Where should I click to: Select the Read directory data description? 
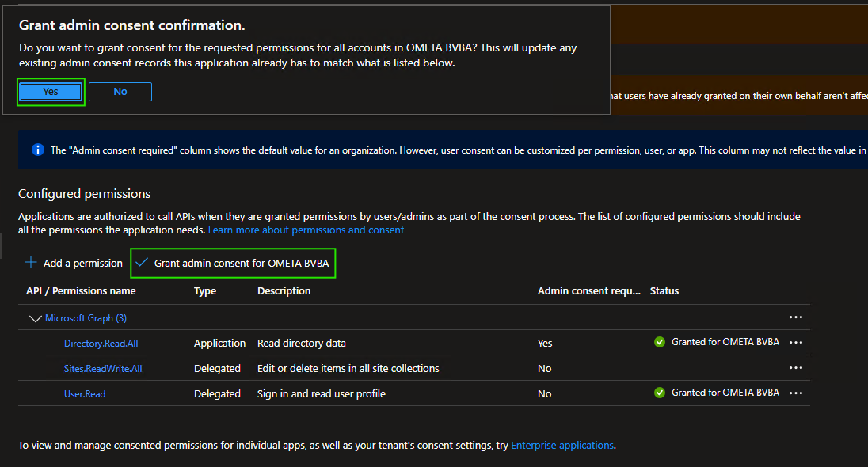tap(302, 344)
